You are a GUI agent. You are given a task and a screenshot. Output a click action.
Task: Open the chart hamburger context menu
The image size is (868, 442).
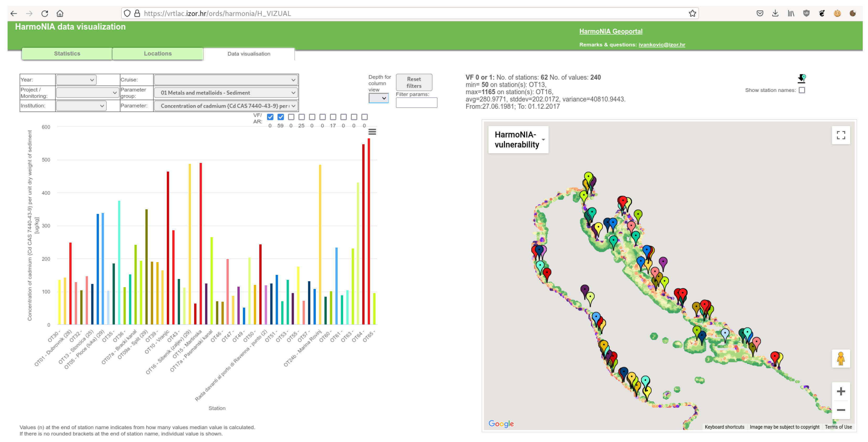372,132
